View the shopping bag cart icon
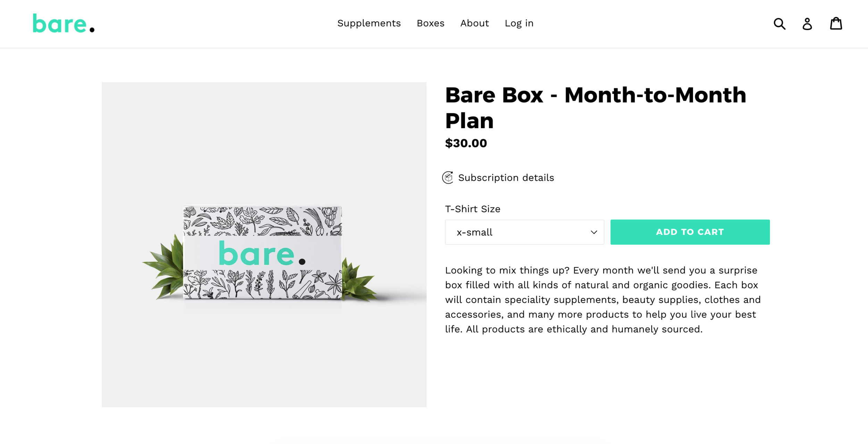This screenshot has height=444, width=868. 836,23
